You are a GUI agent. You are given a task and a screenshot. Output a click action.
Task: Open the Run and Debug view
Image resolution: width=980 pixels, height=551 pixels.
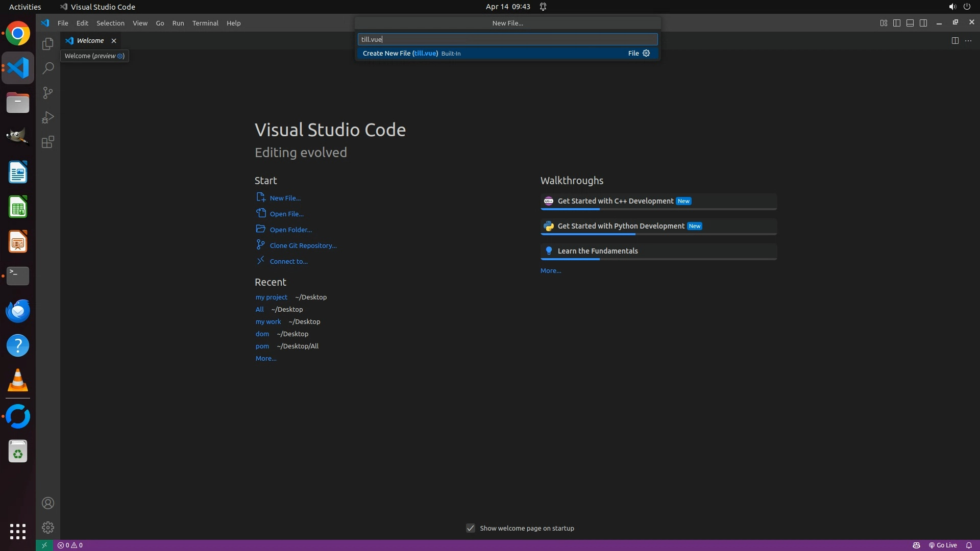tap(48, 117)
